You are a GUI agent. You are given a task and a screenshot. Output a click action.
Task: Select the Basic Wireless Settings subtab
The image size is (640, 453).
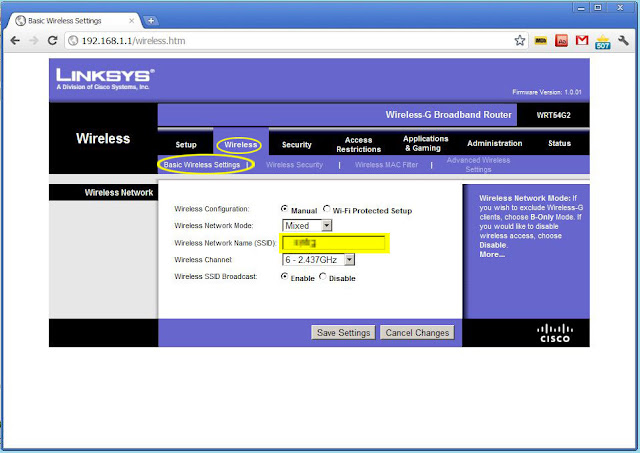(202, 165)
